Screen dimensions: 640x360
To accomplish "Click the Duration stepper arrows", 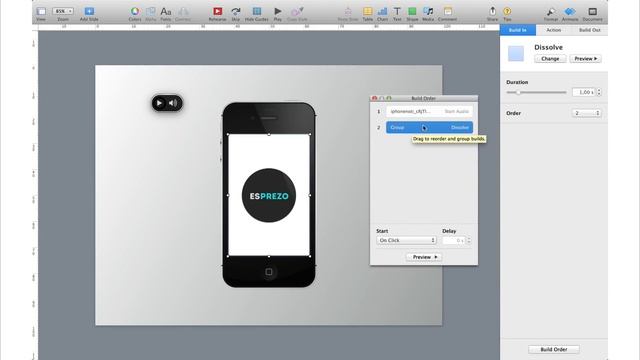I will click(599, 92).
